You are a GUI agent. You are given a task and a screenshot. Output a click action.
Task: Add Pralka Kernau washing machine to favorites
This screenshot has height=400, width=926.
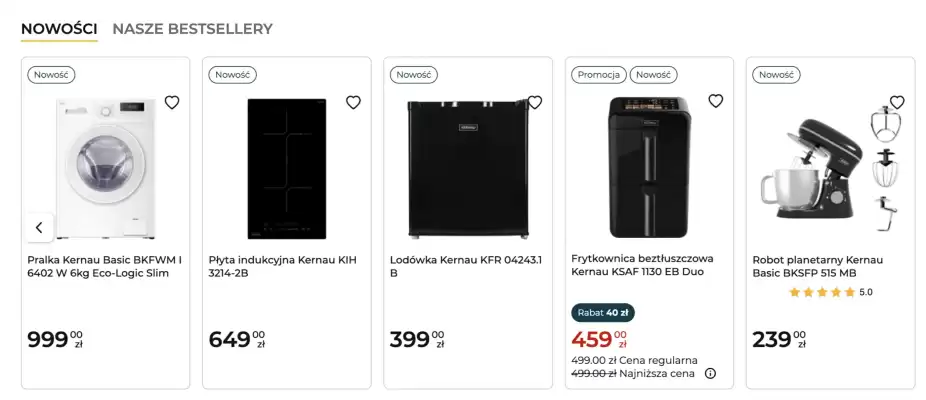(172, 102)
